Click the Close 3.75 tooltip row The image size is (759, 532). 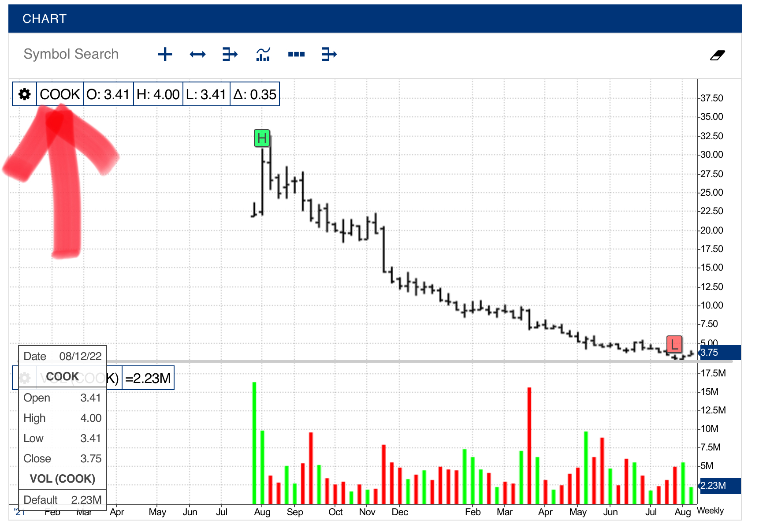point(63,458)
